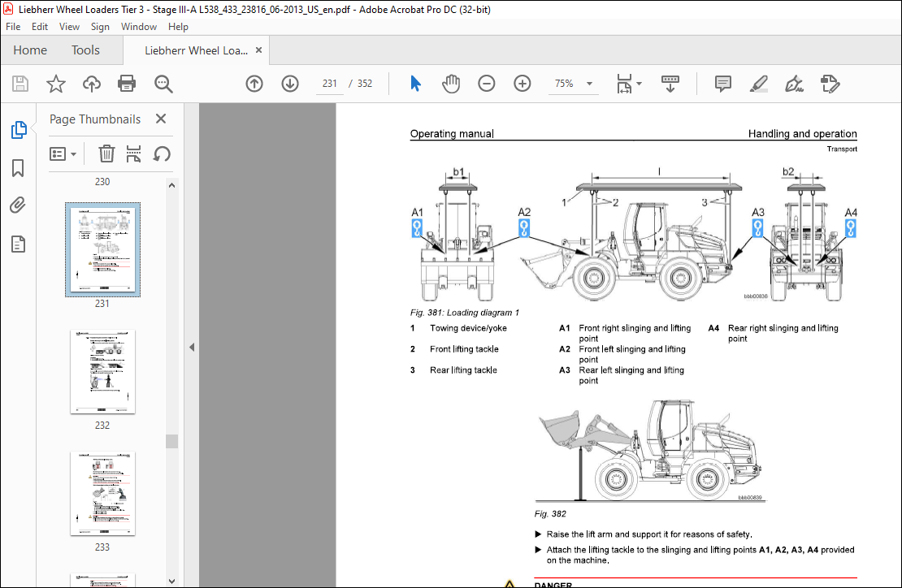The image size is (902, 588).
Task: Go to previous page arrow icon
Action: point(254,84)
